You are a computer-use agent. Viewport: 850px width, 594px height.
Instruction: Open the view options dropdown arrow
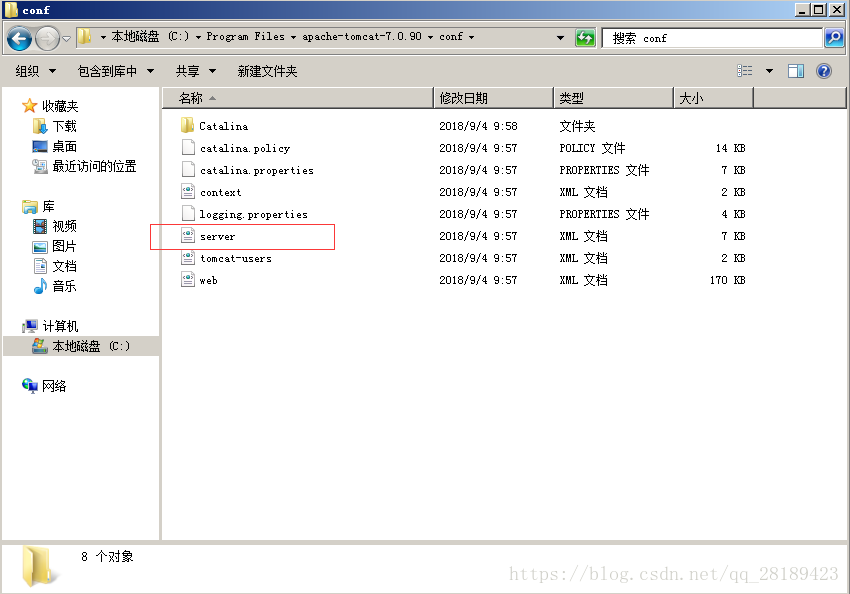(x=769, y=71)
